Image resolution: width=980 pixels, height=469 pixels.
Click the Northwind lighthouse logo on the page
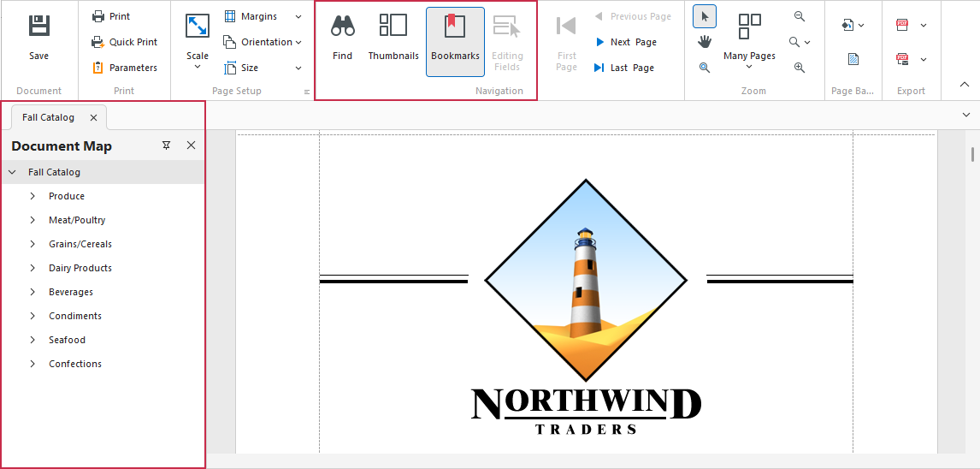click(x=586, y=280)
